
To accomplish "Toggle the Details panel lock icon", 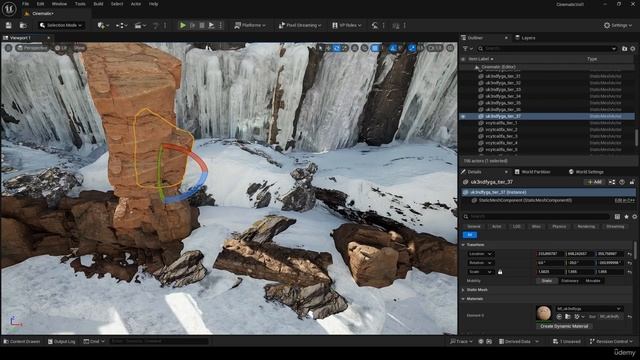I will 632,182.
